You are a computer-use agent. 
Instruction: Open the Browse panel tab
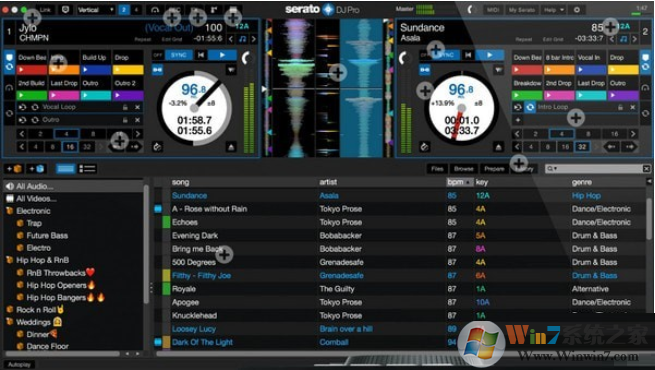click(464, 169)
